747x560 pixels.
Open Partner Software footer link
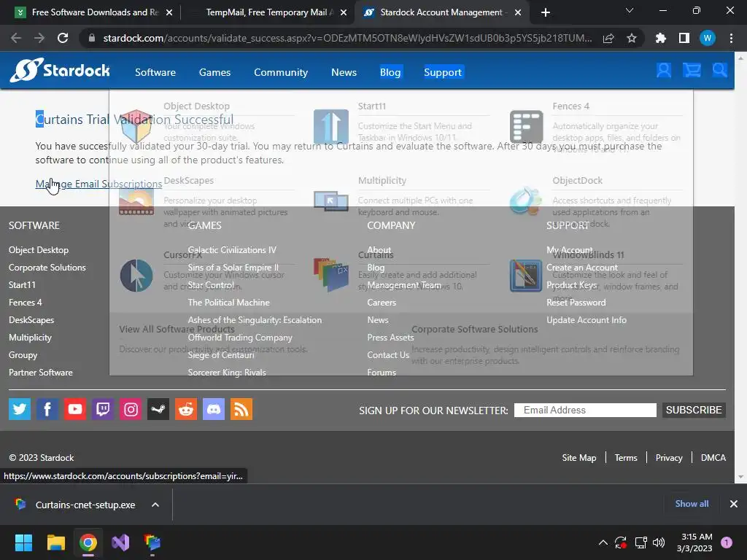tap(41, 373)
